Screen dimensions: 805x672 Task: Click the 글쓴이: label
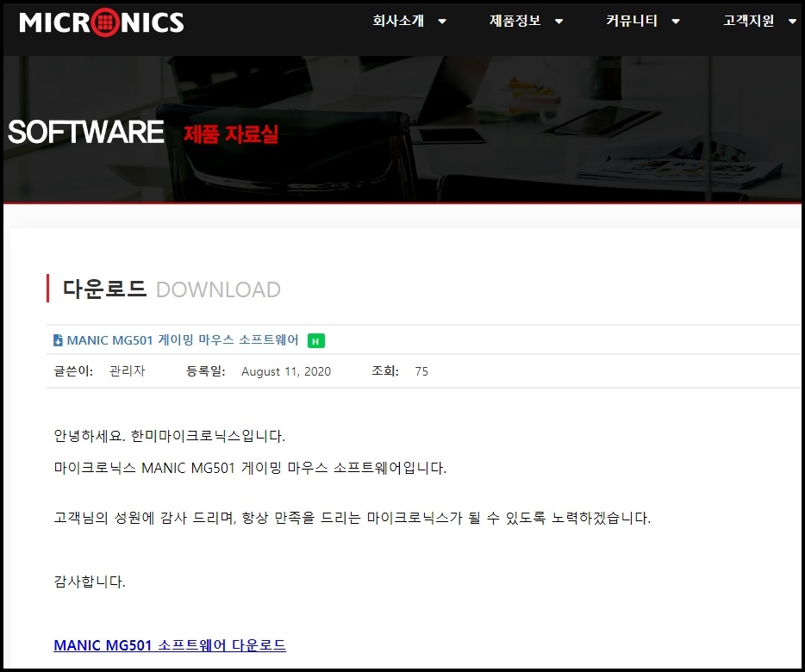click(73, 370)
